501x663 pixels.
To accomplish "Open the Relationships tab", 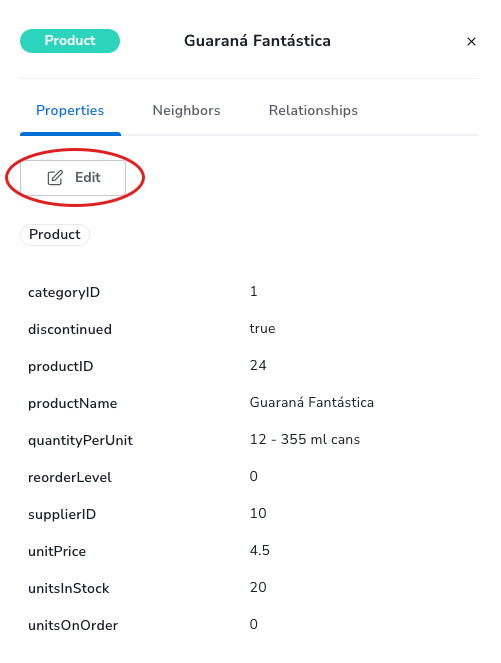I will tap(313, 110).
